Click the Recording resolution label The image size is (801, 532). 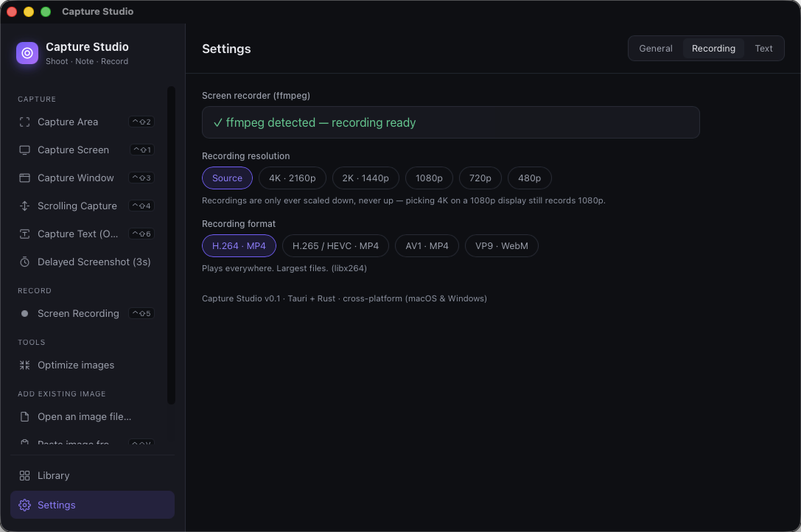245,156
